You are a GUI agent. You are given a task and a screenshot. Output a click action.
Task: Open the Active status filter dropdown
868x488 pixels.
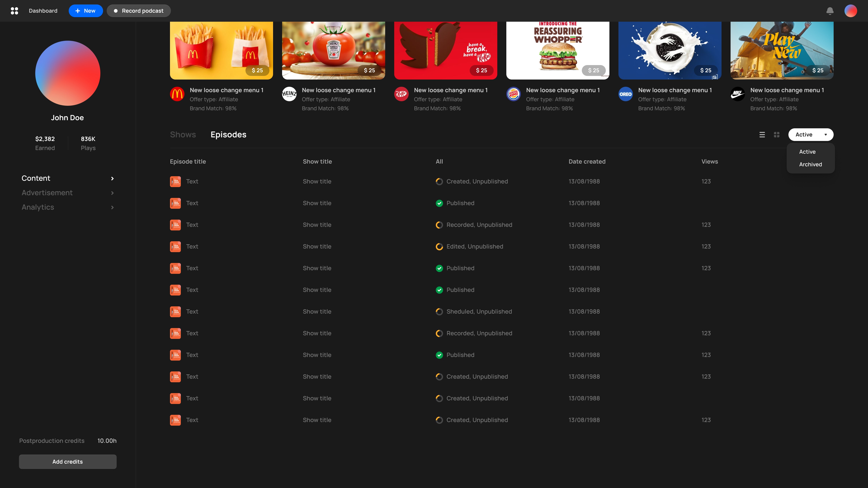(x=811, y=135)
